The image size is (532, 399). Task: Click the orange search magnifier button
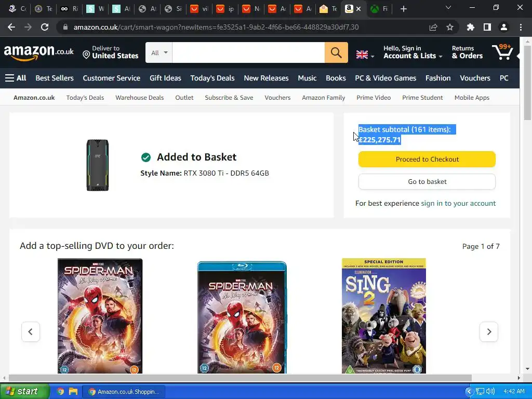tap(336, 52)
